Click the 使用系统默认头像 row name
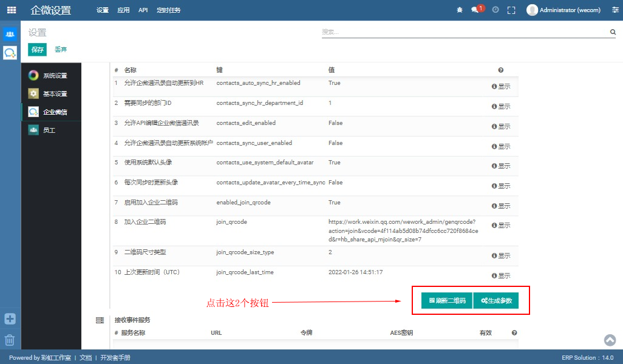The height and width of the screenshot is (364, 623). pyautogui.click(x=148, y=163)
